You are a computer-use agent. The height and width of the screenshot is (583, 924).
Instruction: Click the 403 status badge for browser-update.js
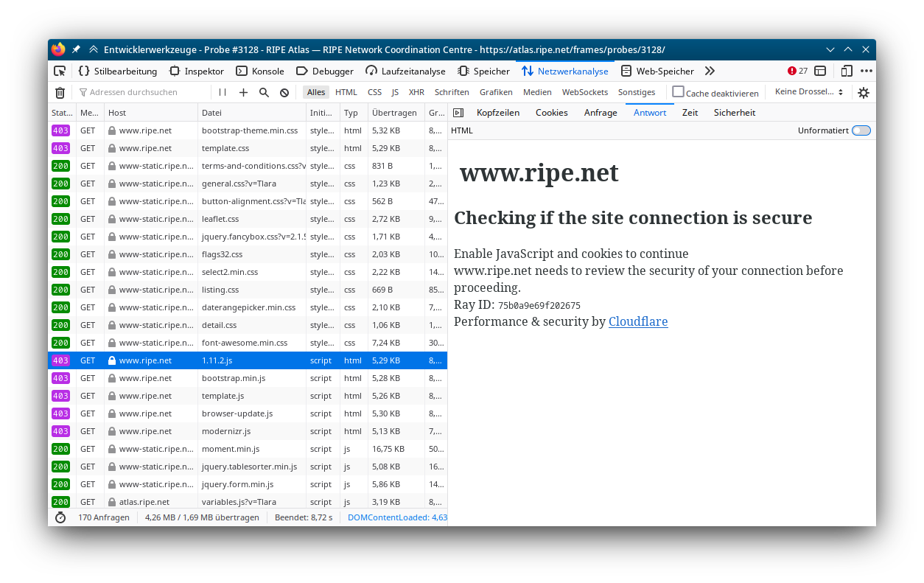(60, 413)
